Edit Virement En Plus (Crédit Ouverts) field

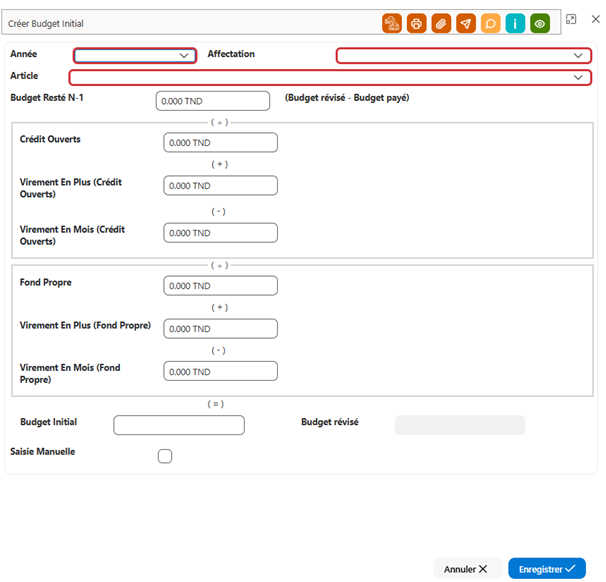[221, 185]
